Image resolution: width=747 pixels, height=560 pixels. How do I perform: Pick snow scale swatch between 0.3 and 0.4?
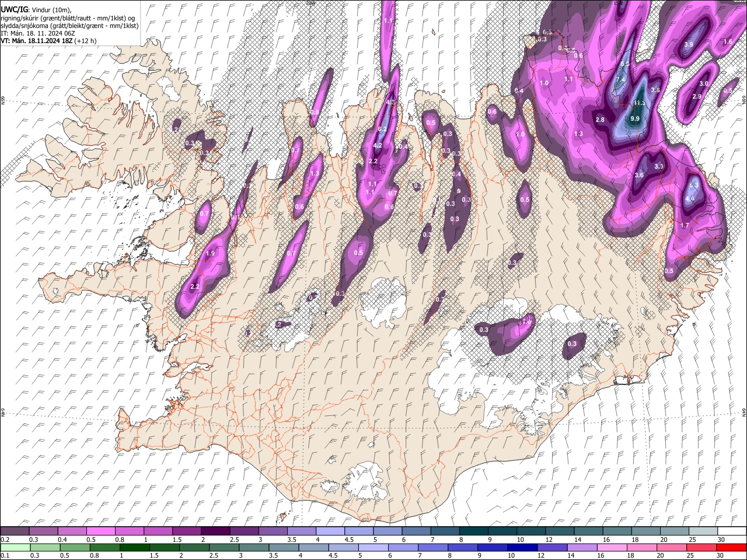pyautogui.click(x=44, y=531)
